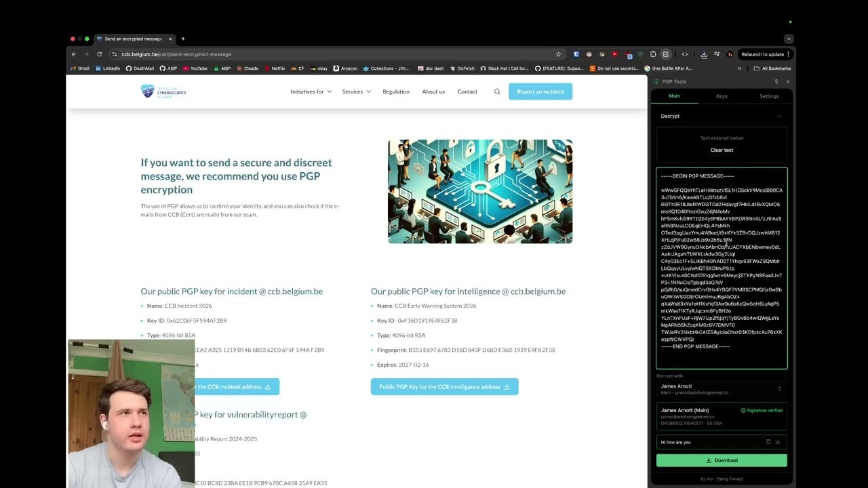Open the 'Decrypt with' James Arnott key selector
The height and width of the screenshot is (488, 868).
pos(721,388)
